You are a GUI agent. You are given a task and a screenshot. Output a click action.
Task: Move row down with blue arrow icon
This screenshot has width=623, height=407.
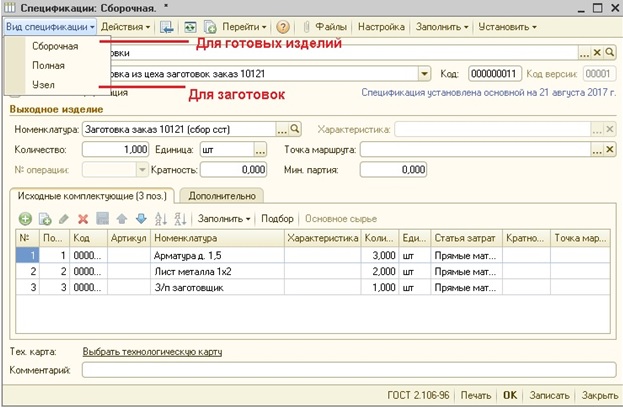pyautogui.click(x=141, y=219)
